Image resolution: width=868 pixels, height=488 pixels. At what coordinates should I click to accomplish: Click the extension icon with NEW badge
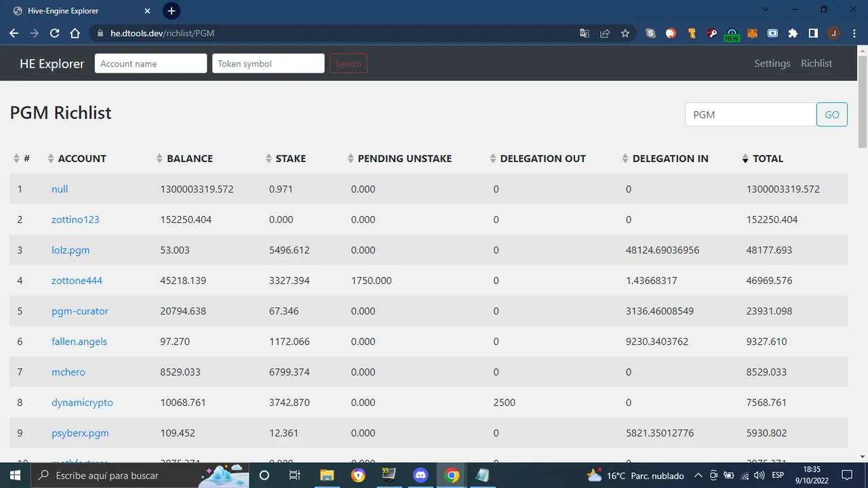pyautogui.click(x=732, y=35)
